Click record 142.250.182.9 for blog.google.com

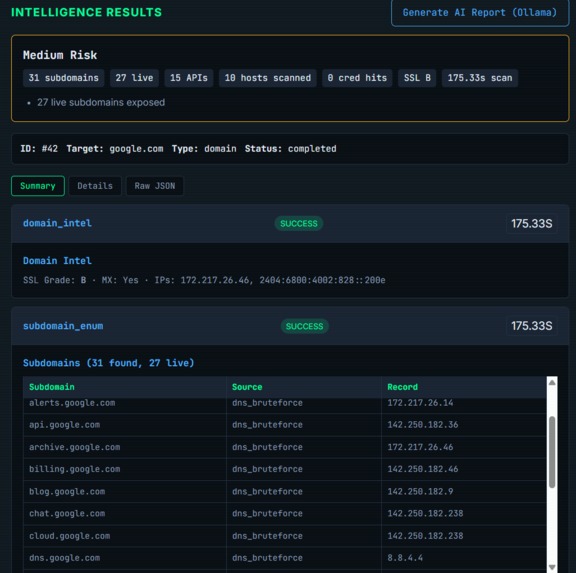(420, 491)
